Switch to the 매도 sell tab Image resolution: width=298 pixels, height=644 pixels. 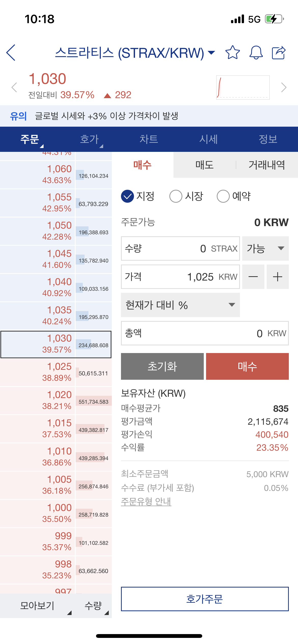205,165
